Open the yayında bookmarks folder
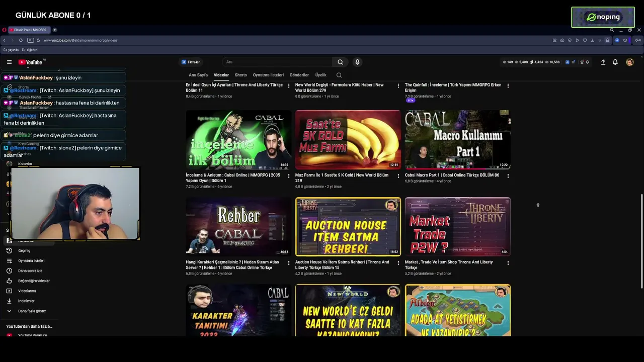644x362 pixels. coord(11,50)
